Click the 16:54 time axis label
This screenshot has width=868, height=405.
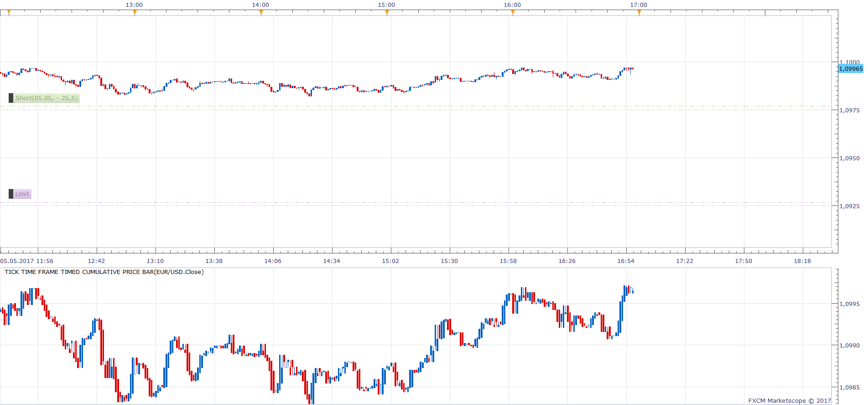pyautogui.click(x=626, y=261)
